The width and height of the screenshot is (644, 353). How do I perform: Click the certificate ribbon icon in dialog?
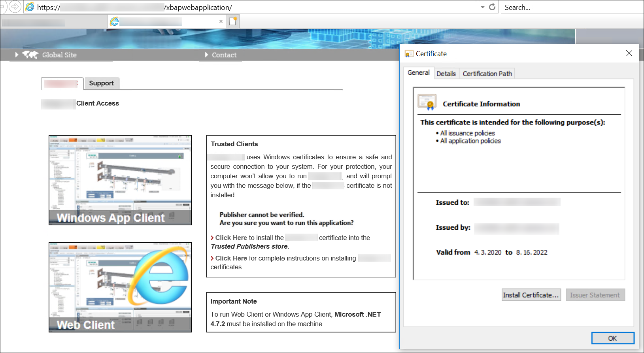(x=427, y=102)
